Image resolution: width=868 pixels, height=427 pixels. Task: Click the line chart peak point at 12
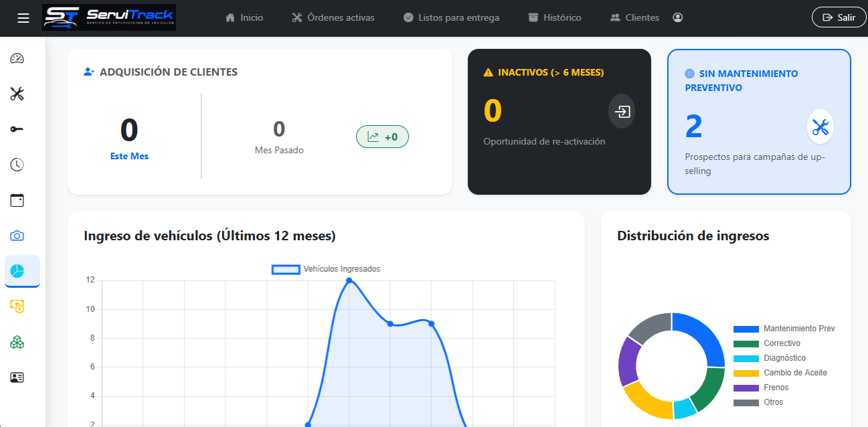point(349,280)
